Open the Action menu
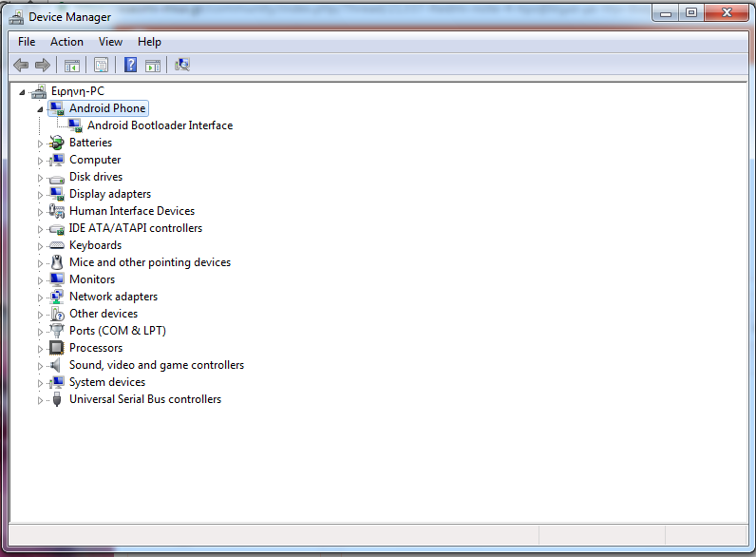756x557 pixels. click(x=67, y=42)
